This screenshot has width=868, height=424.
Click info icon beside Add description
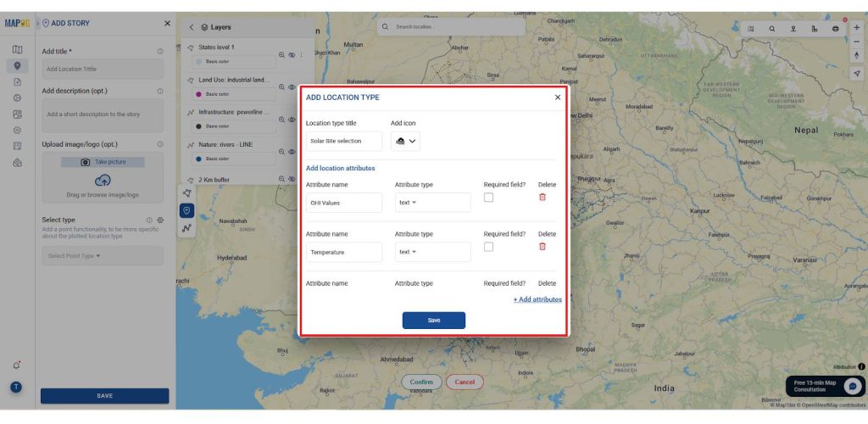pos(160,91)
